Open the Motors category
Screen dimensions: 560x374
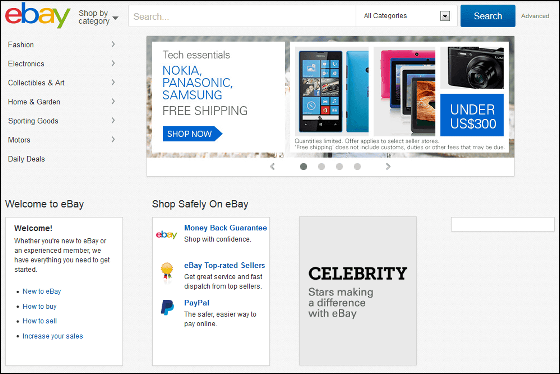coord(19,140)
